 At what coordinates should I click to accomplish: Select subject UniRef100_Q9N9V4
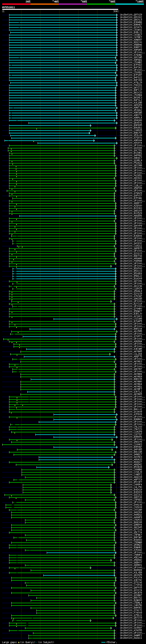tap(131, 525)
